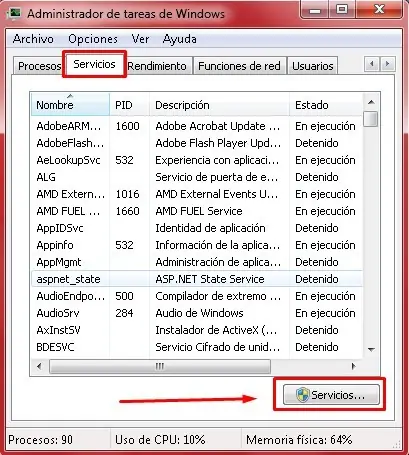Viewport: 409px width, 455px height.
Task: Click the Task Manager title bar icon
Action: click(14, 14)
